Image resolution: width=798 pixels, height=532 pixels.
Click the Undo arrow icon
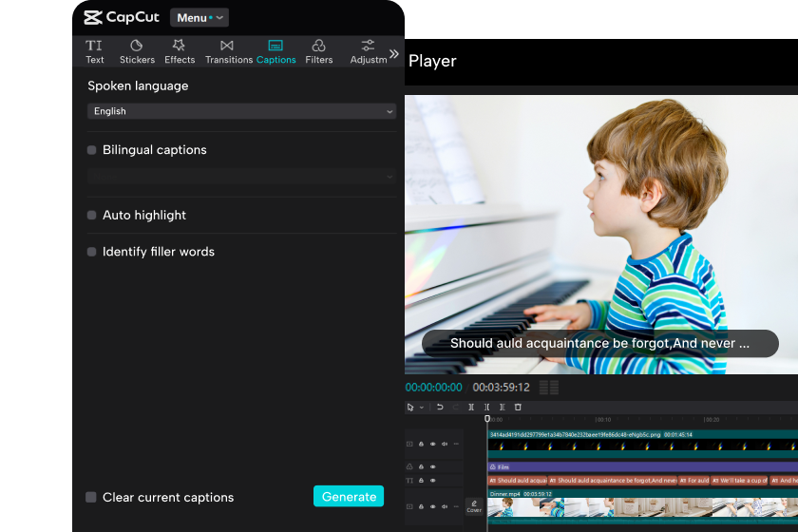tap(440, 407)
